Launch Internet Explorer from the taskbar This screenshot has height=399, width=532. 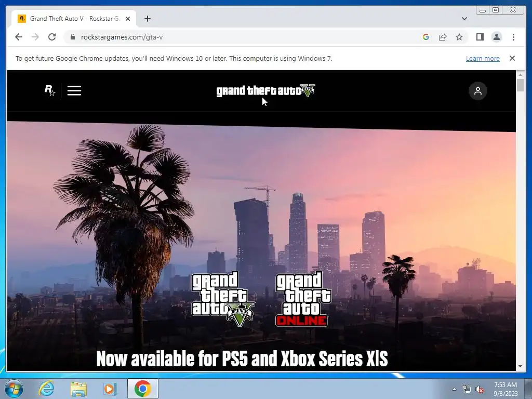pyautogui.click(x=46, y=389)
